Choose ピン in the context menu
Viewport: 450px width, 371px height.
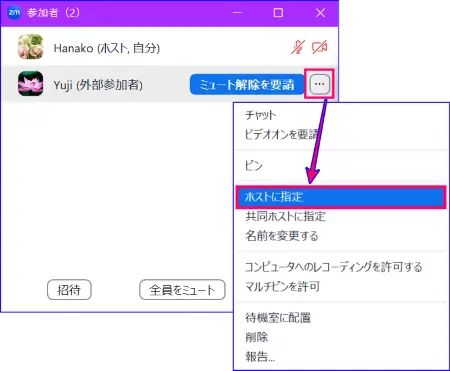point(254,166)
